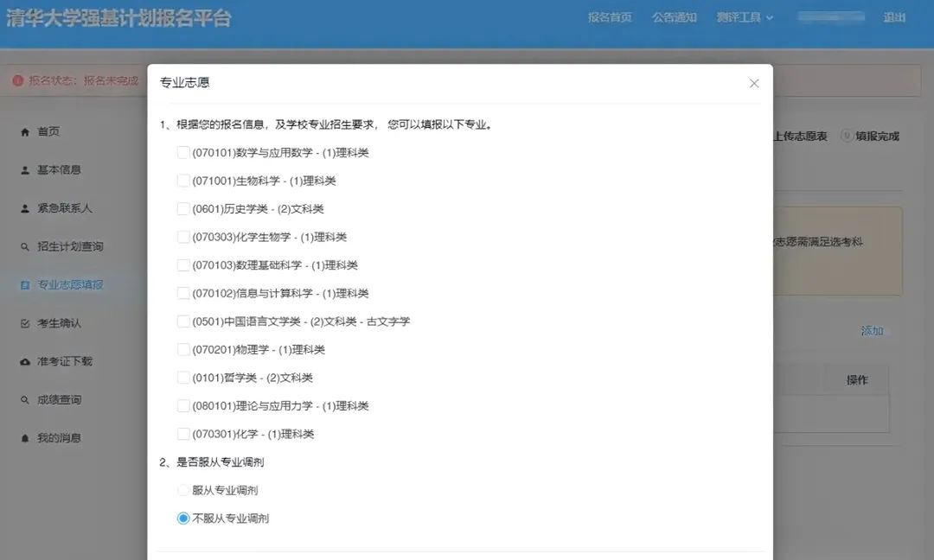Close the 专业志愿 dialog

[754, 83]
